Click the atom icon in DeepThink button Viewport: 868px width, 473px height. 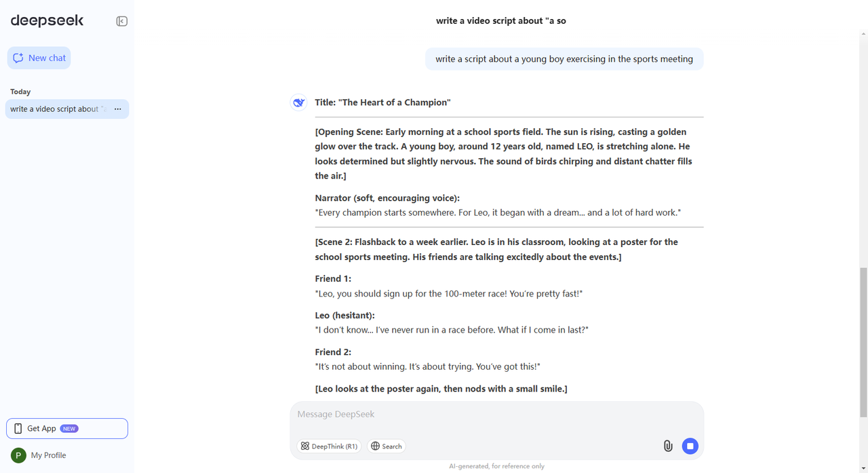coord(305,446)
